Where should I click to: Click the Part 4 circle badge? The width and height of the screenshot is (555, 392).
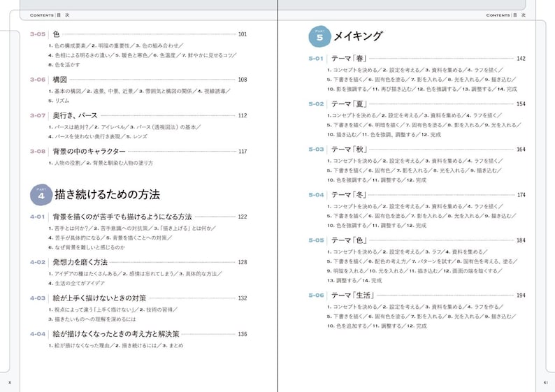41,194
